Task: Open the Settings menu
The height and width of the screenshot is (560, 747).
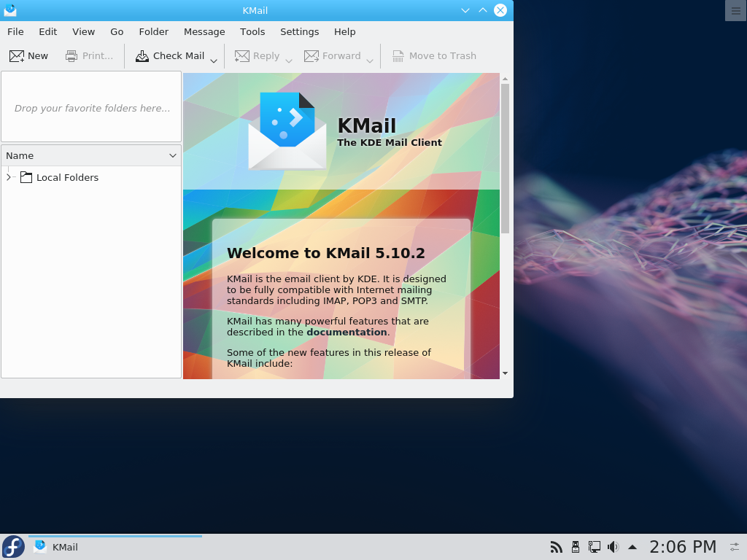Action: 299,32
